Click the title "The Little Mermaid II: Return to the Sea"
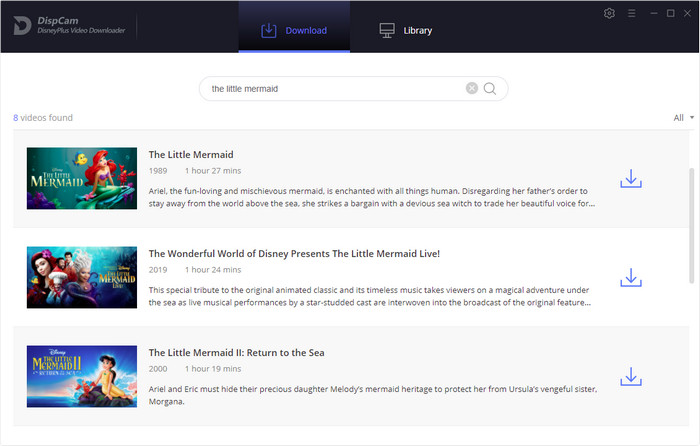The width and height of the screenshot is (700, 446). (x=236, y=353)
